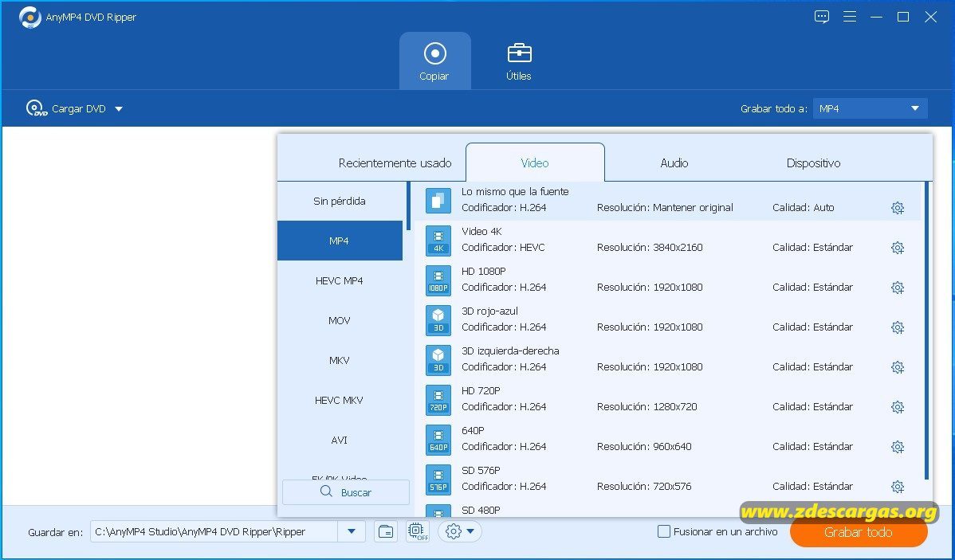Click Resolución: 1280x720 text

click(646, 406)
